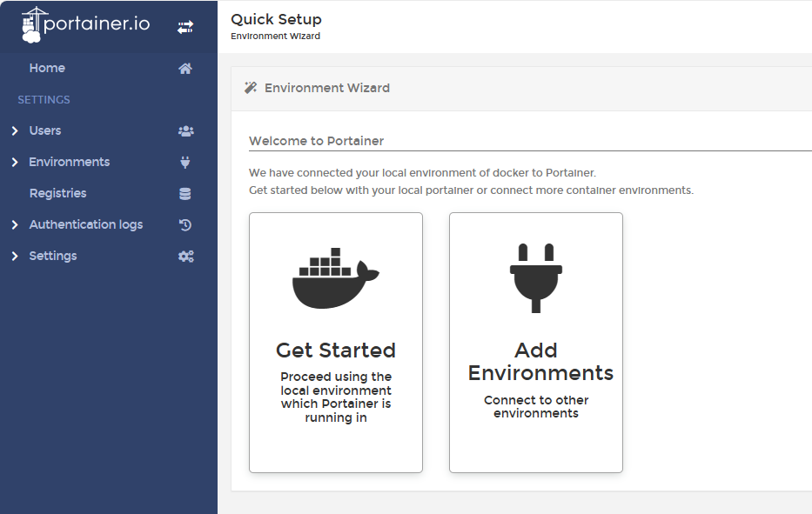812x514 pixels.
Task: Expand the Settings submenu chevron
Action: coord(15,257)
